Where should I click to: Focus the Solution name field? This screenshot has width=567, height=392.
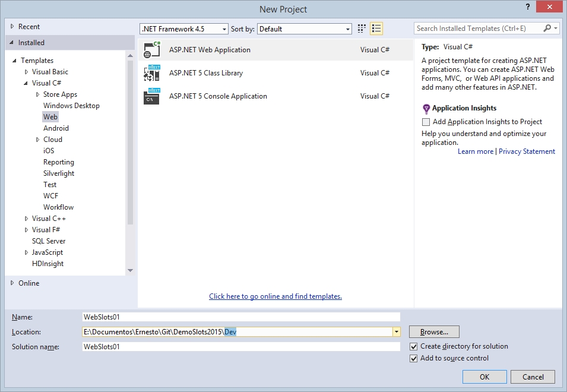click(x=241, y=346)
